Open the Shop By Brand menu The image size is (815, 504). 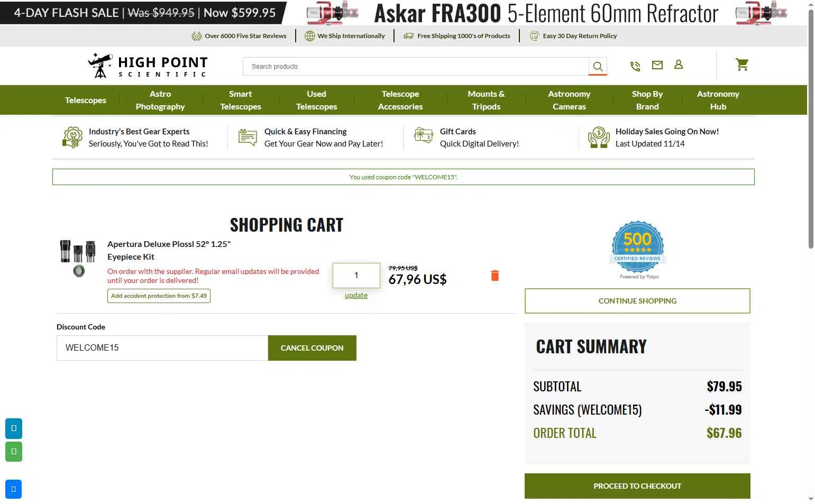click(x=647, y=100)
